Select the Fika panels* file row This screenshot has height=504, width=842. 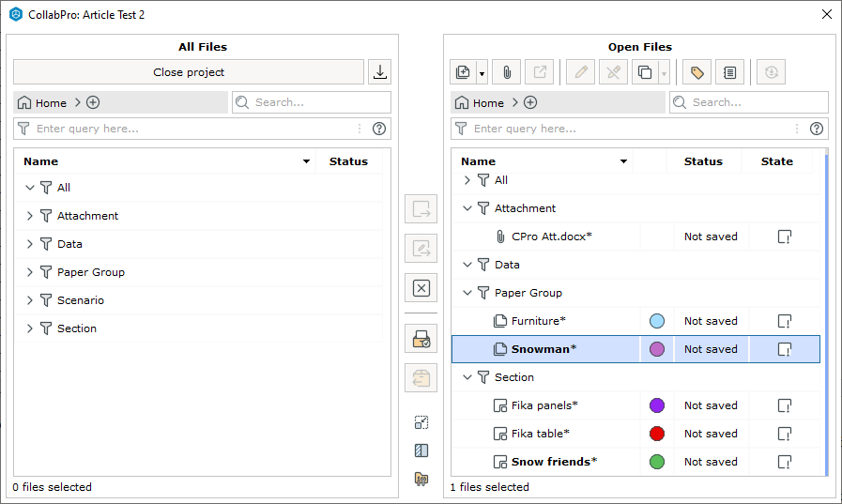pyautogui.click(x=635, y=405)
